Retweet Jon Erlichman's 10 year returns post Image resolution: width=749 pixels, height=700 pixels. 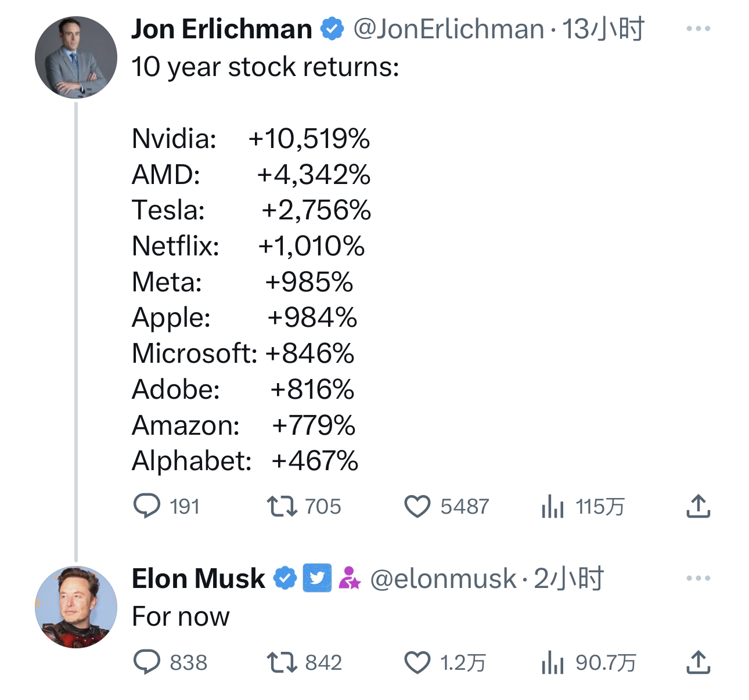click(x=282, y=506)
